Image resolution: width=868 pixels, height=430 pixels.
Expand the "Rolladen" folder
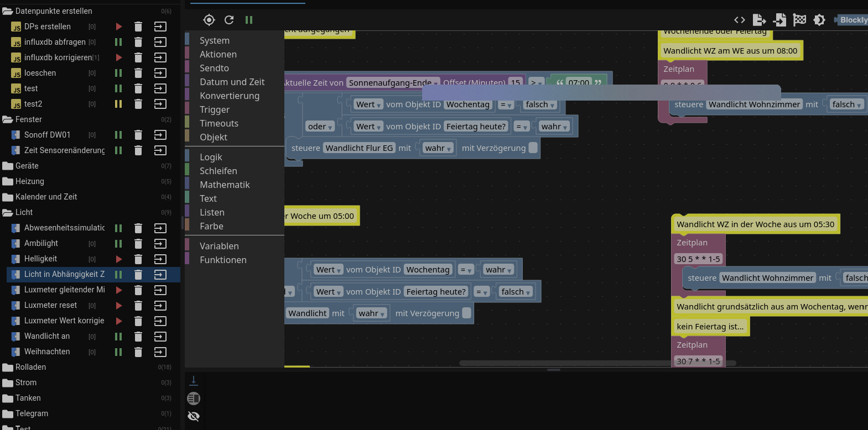click(8, 367)
